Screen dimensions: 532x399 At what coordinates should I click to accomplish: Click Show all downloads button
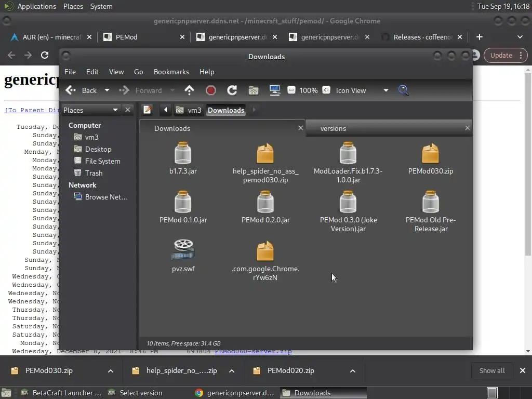coord(491,370)
